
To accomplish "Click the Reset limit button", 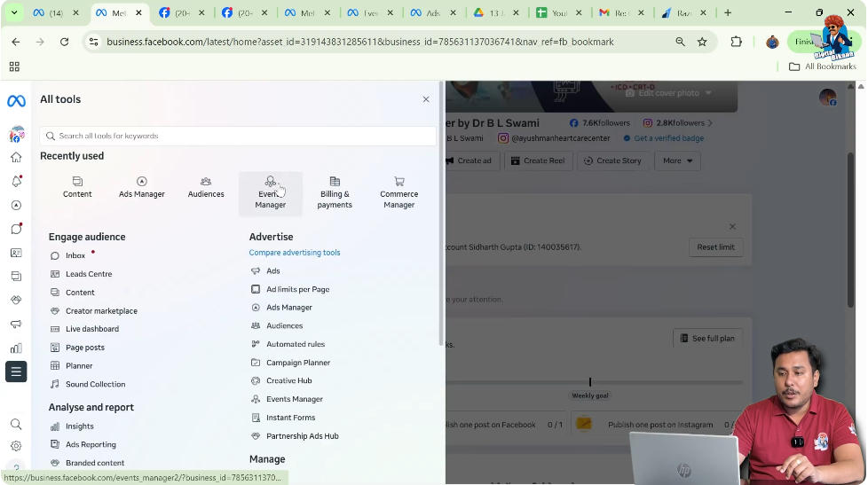I will [x=715, y=247].
